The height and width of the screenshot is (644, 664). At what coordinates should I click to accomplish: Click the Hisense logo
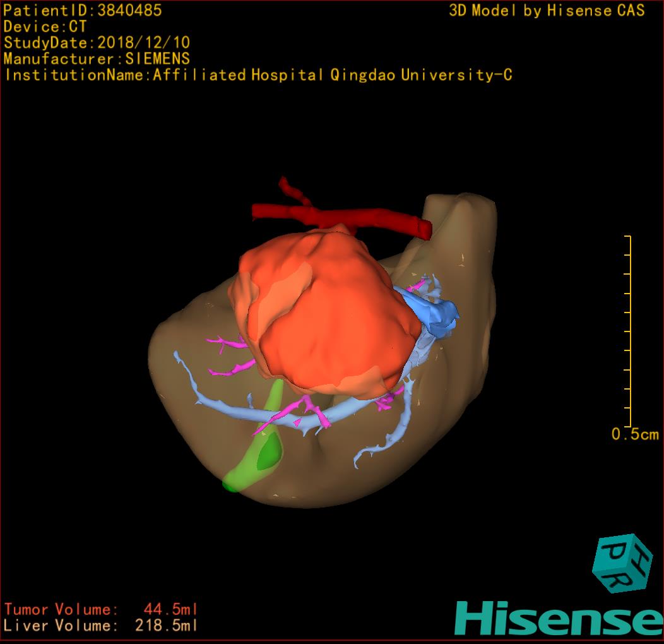[x=559, y=617]
